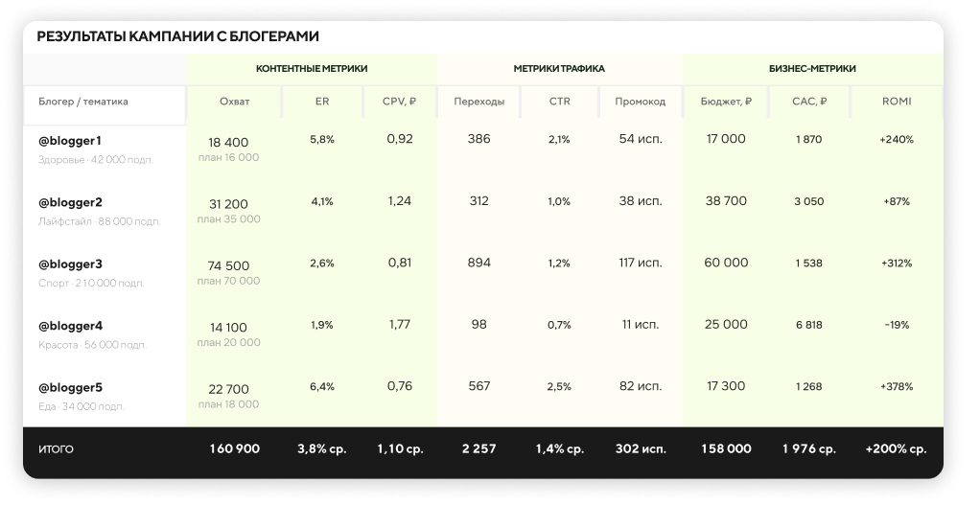This screenshot has height=528, width=980.
Task: Select the '@blogger4' row name
Action: coord(70,326)
